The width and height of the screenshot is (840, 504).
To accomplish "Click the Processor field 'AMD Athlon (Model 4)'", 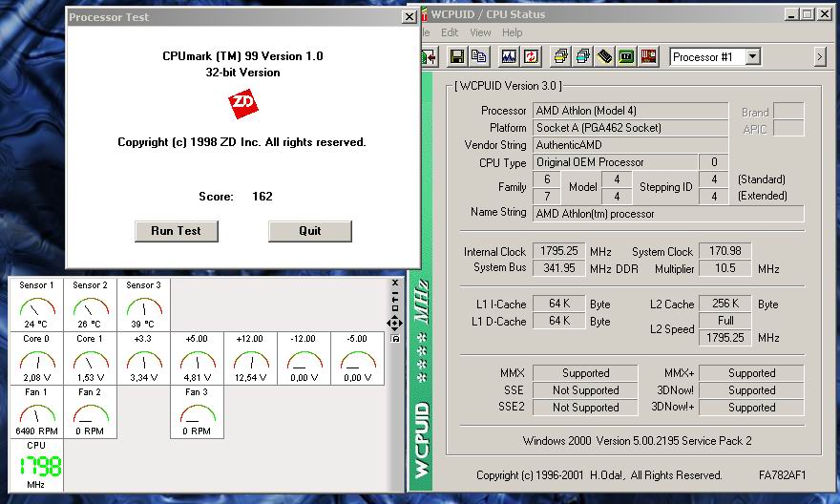I will coord(631,111).
